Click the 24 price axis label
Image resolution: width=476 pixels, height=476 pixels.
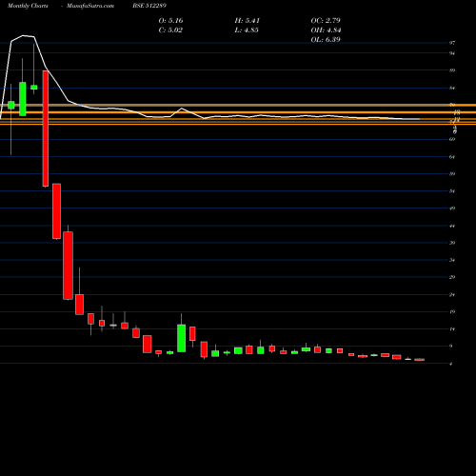(452, 295)
